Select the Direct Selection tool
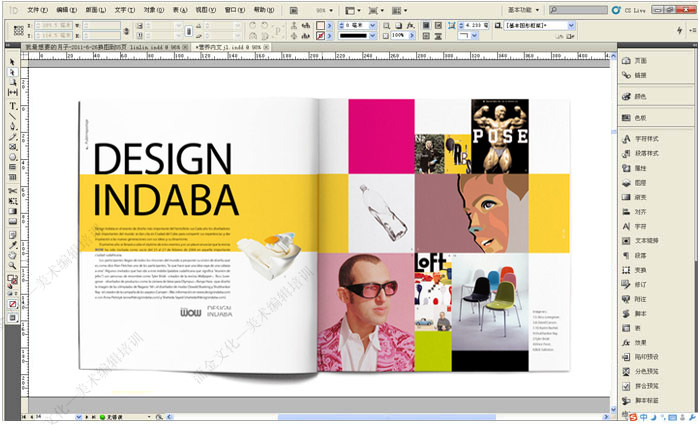 (x=12, y=72)
